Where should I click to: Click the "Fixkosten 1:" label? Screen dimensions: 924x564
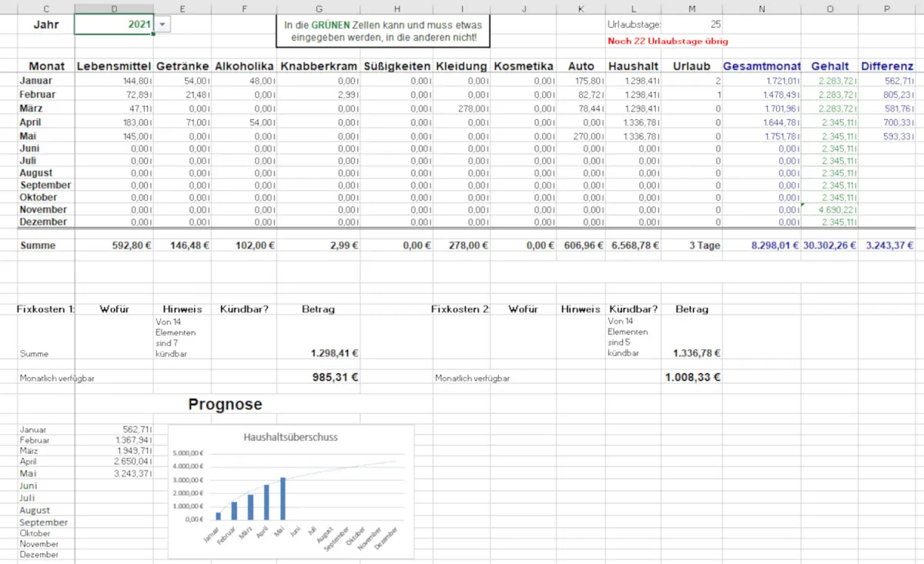click(x=46, y=309)
